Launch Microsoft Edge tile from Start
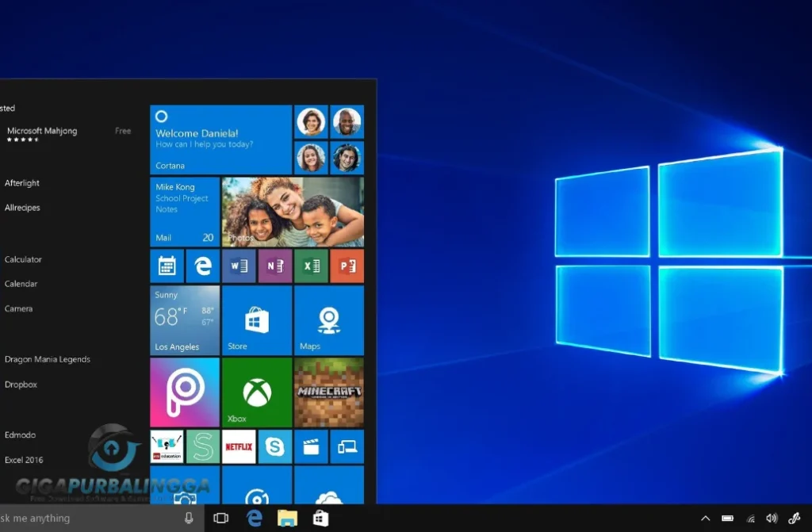 pyautogui.click(x=202, y=266)
